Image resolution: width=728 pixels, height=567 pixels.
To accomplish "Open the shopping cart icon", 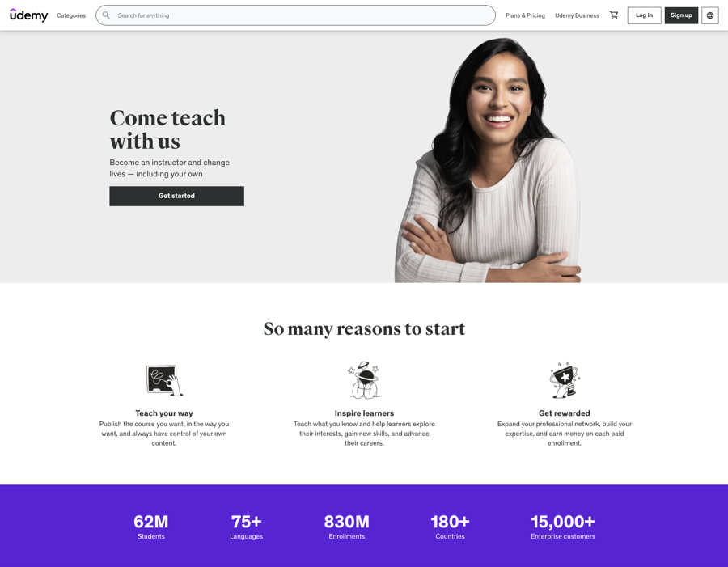I will (614, 15).
